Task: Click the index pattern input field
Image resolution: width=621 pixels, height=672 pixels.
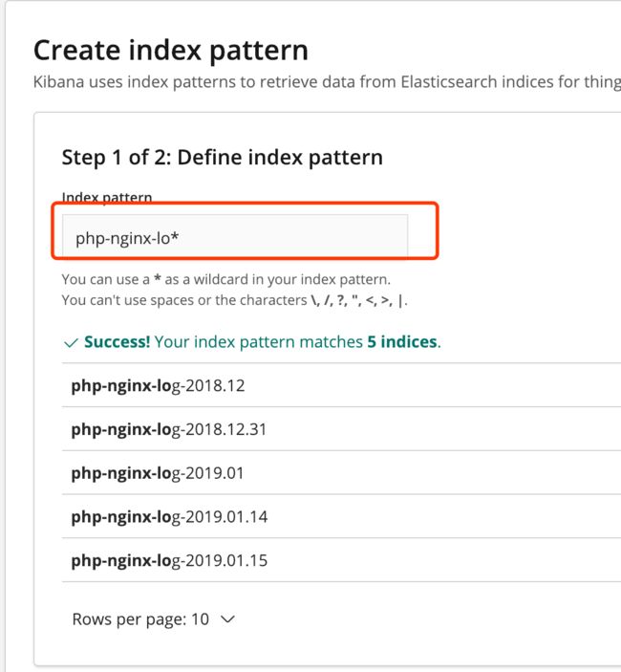Action: (235, 237)
